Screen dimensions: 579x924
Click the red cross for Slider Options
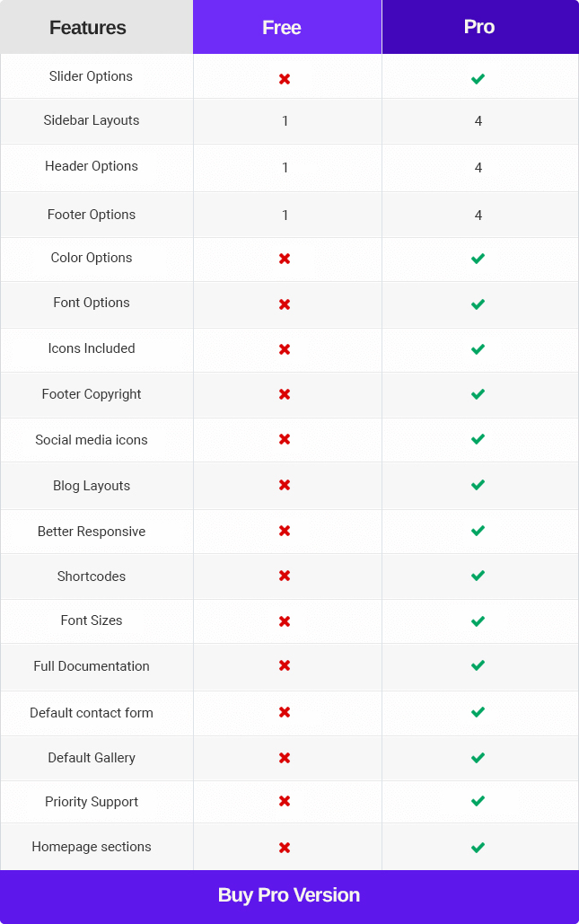[285, 79]
